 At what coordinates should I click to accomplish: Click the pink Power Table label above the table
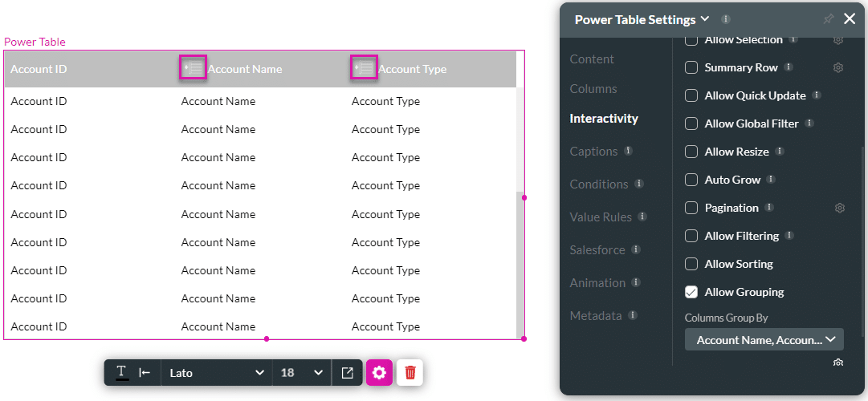[35, 42]
